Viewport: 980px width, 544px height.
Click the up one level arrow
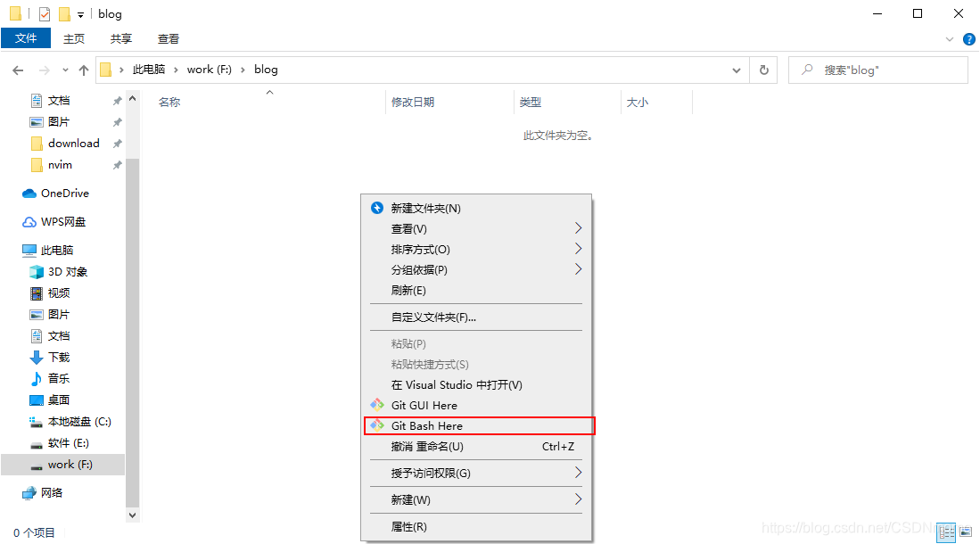click(84, 70)
